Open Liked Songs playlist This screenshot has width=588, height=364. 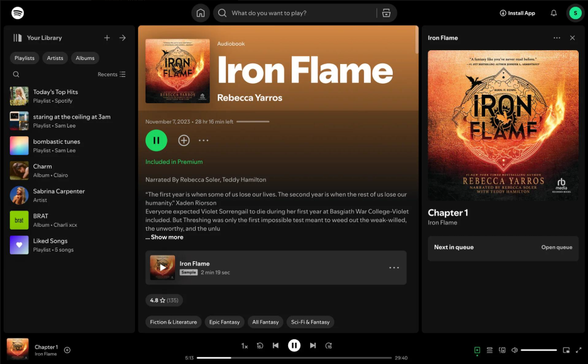point(69,245)
